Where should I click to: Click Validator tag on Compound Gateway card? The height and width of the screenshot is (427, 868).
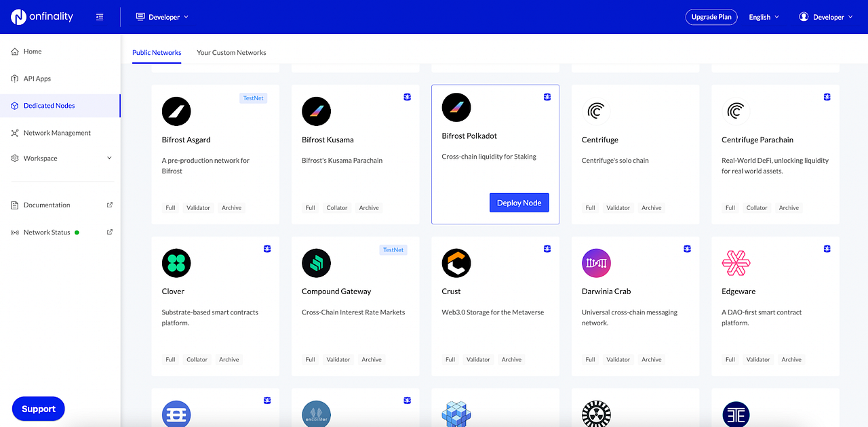(x=338, y=360)
